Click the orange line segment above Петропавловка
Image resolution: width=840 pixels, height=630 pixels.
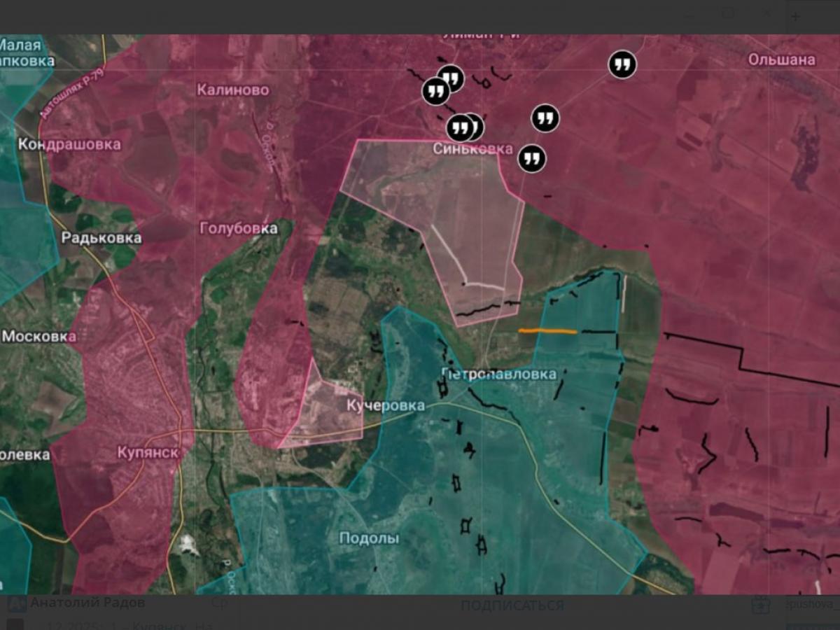(547, 331)
